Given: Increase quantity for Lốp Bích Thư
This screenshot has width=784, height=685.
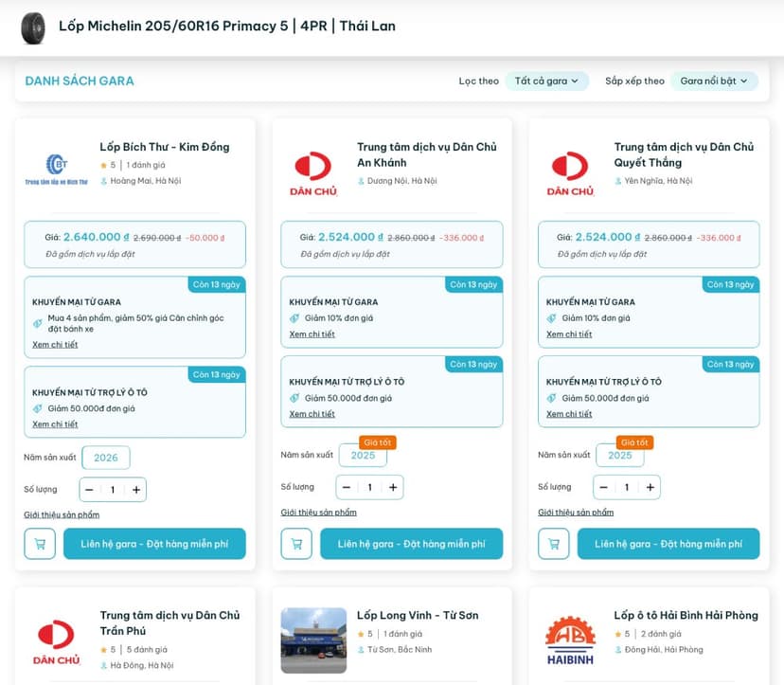Looking at the screenshot, I should (136, 490).
